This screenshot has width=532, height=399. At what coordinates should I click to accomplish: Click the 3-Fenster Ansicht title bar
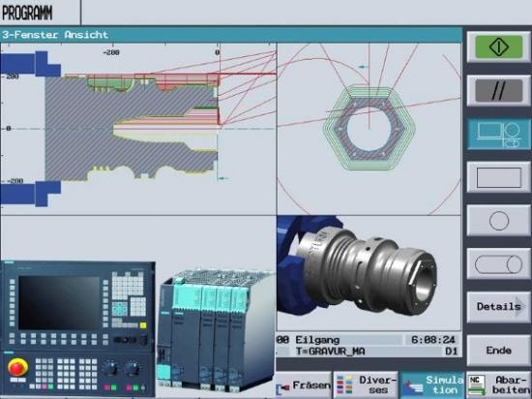click(231, 35)
